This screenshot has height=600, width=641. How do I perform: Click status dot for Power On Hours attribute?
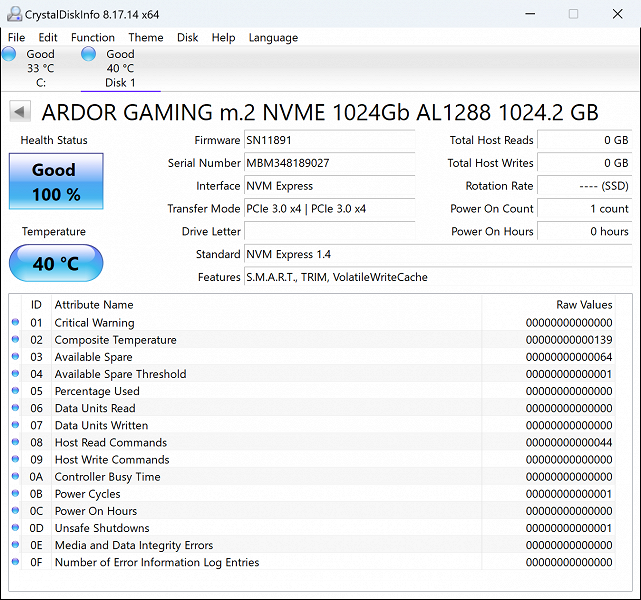[x=16, y=510]
